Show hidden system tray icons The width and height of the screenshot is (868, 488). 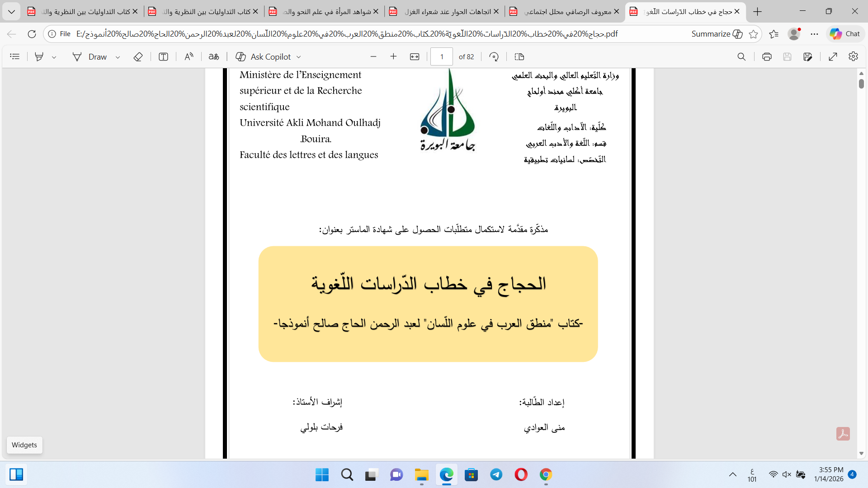click(733, 475)
